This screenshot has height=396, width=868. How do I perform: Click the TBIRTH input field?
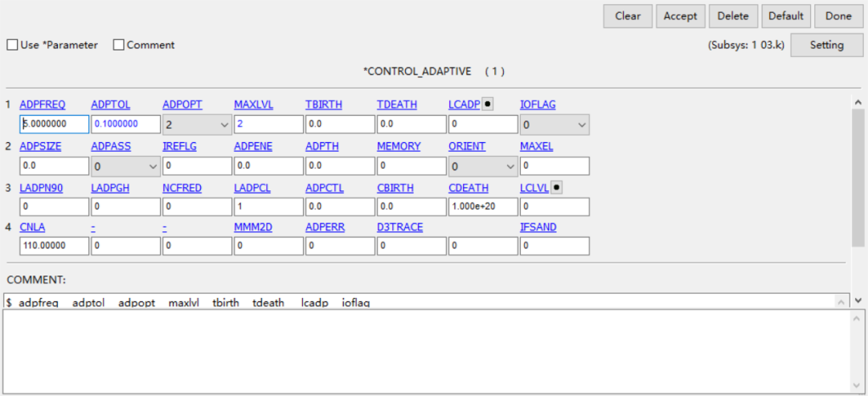tap(340, 125)
